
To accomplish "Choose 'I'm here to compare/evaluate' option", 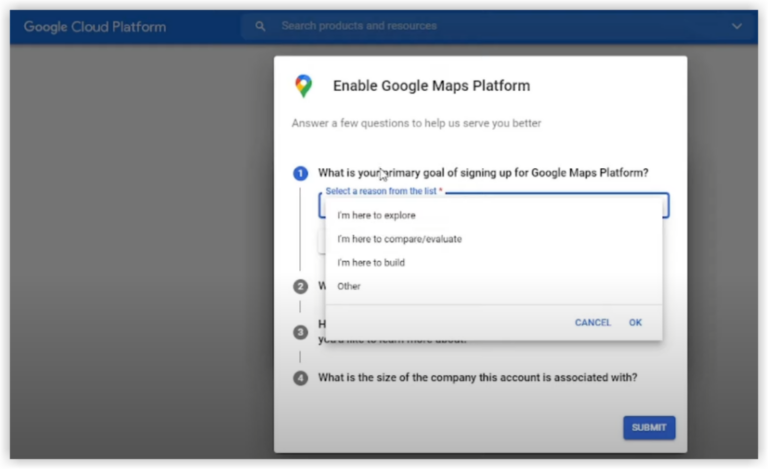I will click(x=399, y=239).
